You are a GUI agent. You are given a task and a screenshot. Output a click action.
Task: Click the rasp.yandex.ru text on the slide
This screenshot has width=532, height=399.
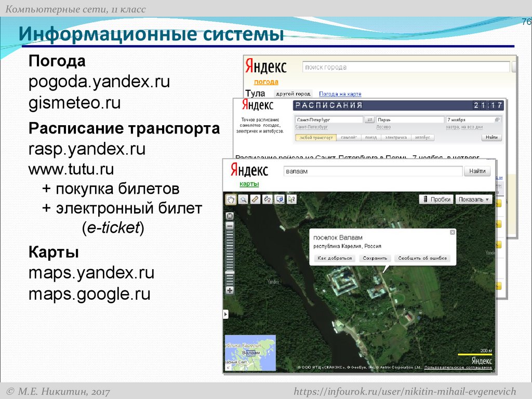(x=87, y=149)
